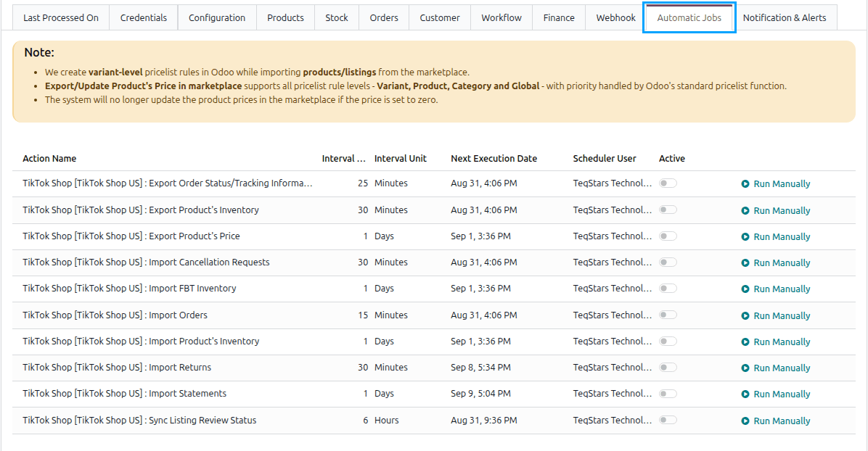Click play icon for Import Product's Inventory row

coord(745,342)
